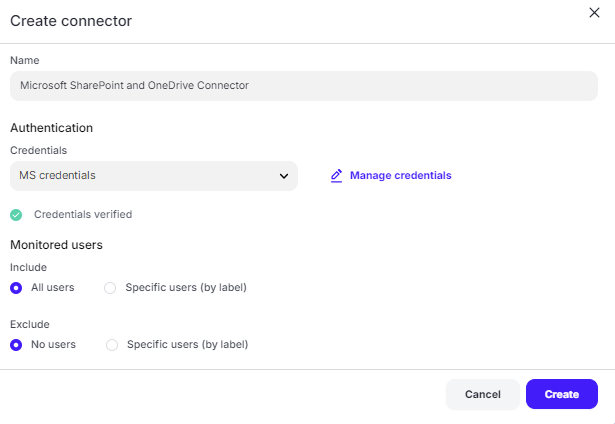Close the Create connector dialog
Viewport: 615px width, 424px height.
click(596, 11)
